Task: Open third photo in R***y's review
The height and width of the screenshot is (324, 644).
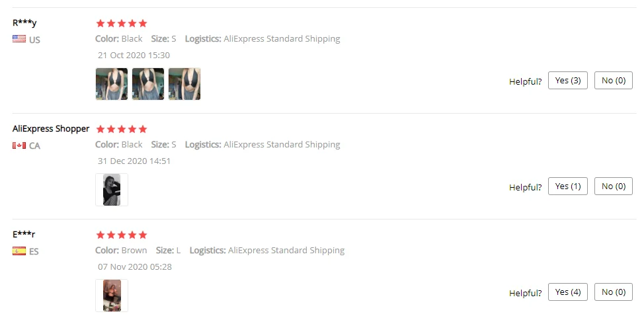Action: [x=184, y=84]
